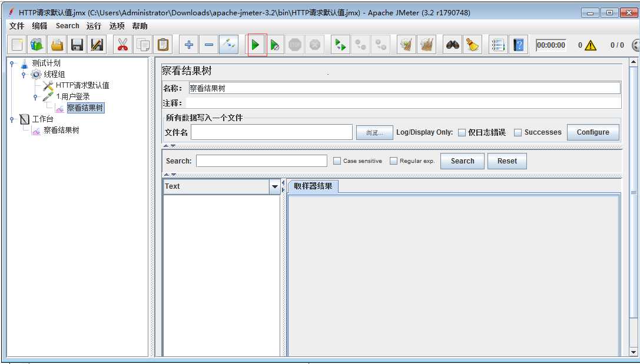Click the greyed Shutdown icon

pyautogui.click(x=314, y=45)
